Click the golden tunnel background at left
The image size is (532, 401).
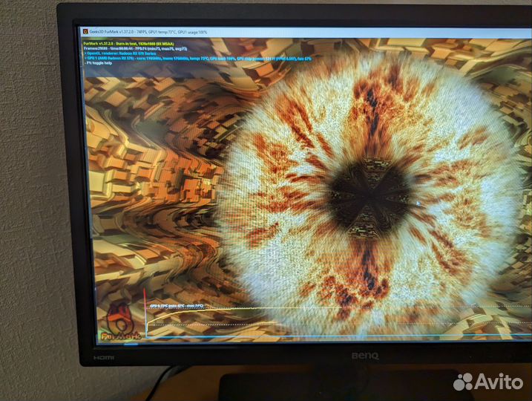coord(141,171)
